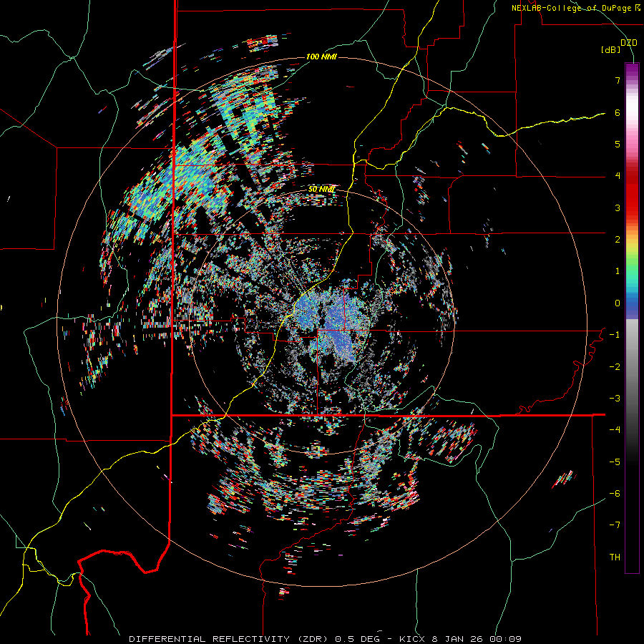This screenshot has height=644, width=644.
Task: Click the 5 value on the dB scale
Action: 618,144
